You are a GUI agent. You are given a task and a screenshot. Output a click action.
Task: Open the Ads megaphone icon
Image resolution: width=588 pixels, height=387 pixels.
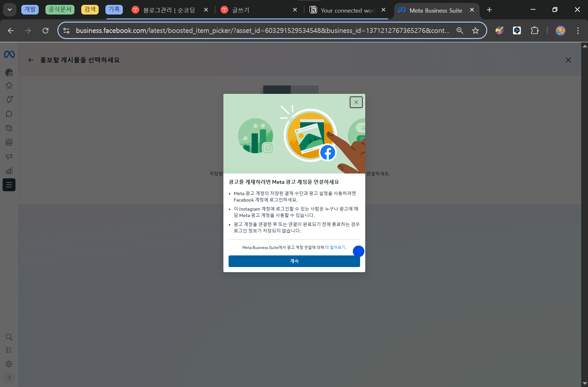[9, 156]
